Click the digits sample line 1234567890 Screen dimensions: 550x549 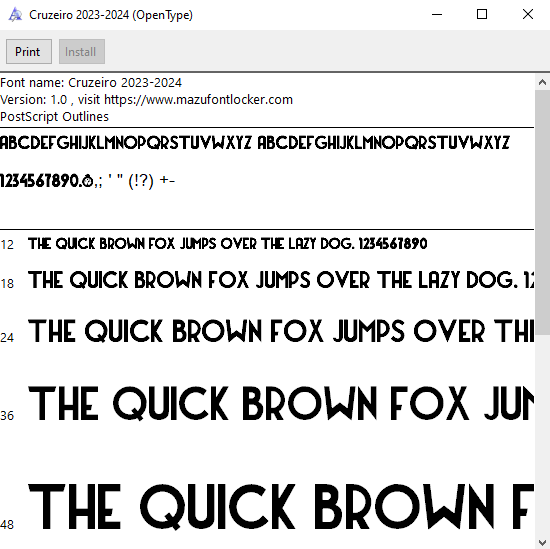(87, 181)
